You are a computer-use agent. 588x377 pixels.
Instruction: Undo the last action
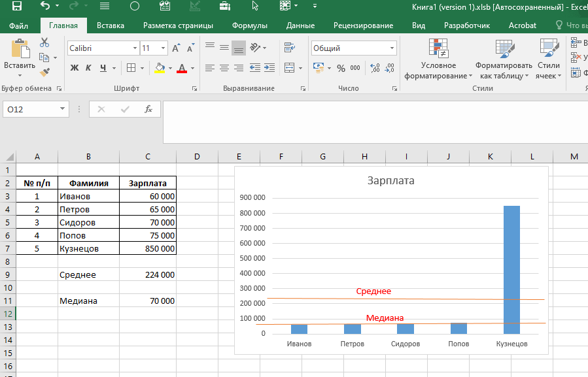44,6
